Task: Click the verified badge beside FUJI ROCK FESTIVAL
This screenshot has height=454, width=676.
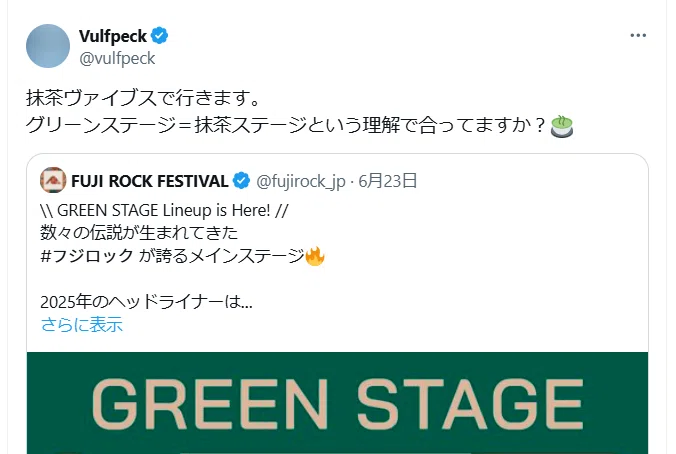Action: click(241, 181)
